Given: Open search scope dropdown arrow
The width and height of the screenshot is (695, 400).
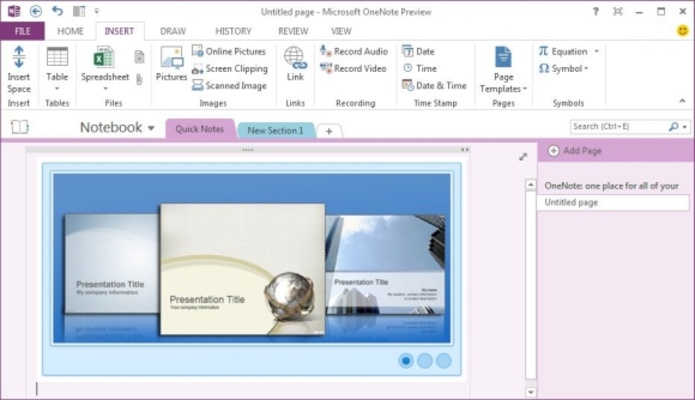Looking at the screenshot, I should (685, 127).
